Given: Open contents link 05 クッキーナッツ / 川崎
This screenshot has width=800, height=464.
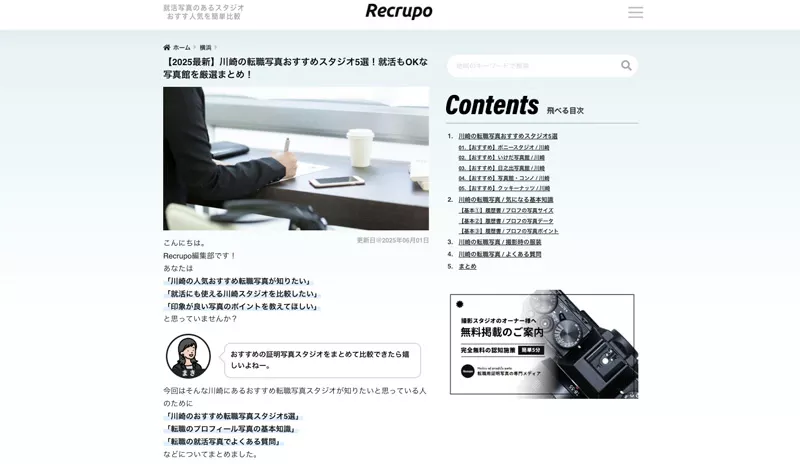Looking at the screenshot, I should [504, 188].
